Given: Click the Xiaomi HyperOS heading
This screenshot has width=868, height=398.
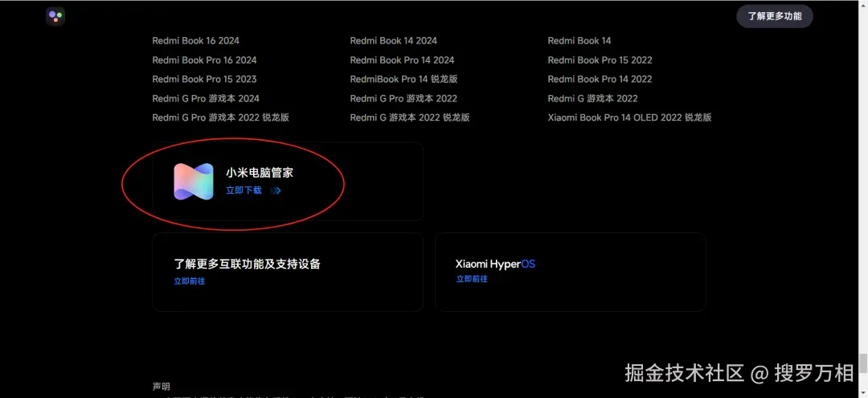Looking at the screenshot, I should [495, 264].
